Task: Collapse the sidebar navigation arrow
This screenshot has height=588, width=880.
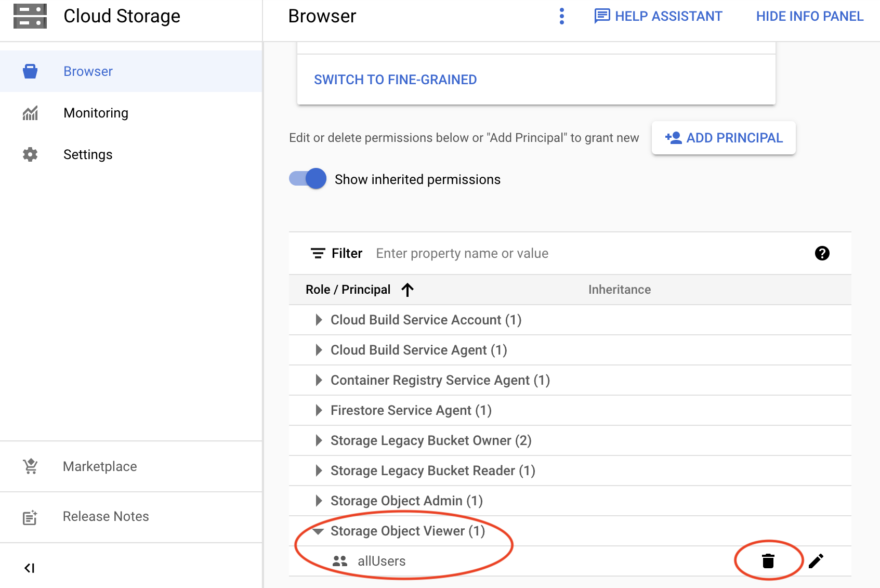Action: [30, 568]
